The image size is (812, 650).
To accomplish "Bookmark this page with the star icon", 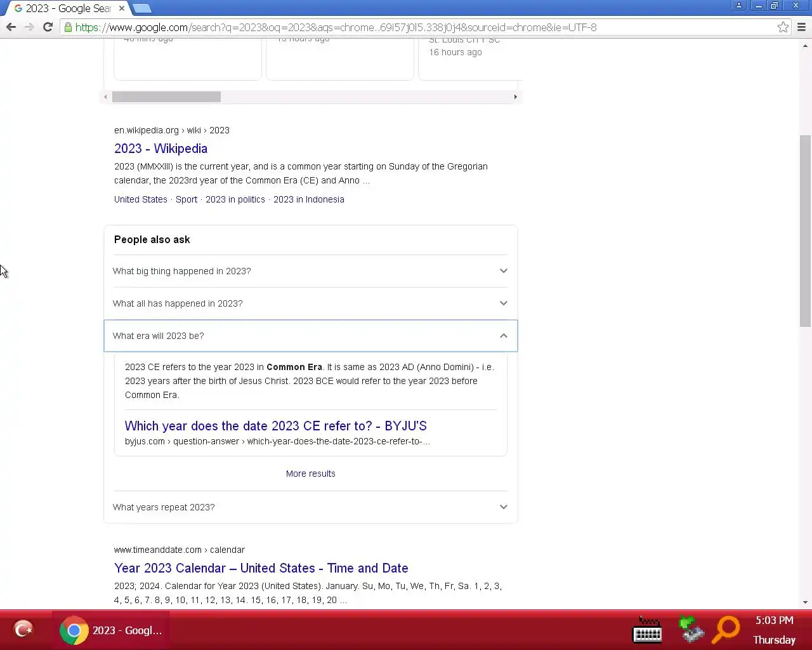I will pyautogui.click(x=783, y=27).
